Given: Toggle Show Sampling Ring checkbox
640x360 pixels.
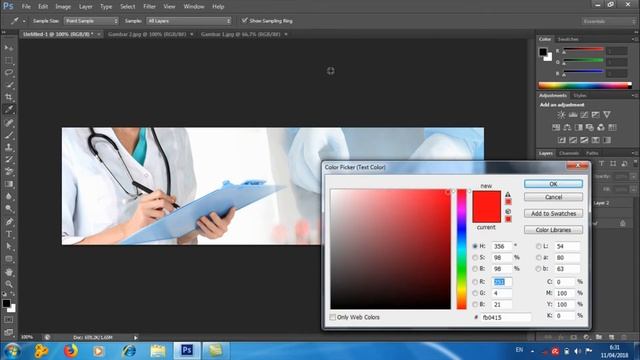Looking at the screenshot, I should tap(244, 20).
